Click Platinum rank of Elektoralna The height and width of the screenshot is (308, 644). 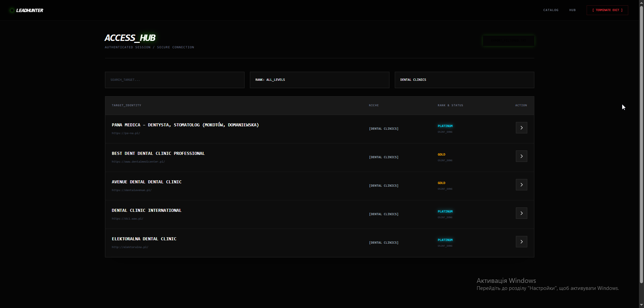445,240
